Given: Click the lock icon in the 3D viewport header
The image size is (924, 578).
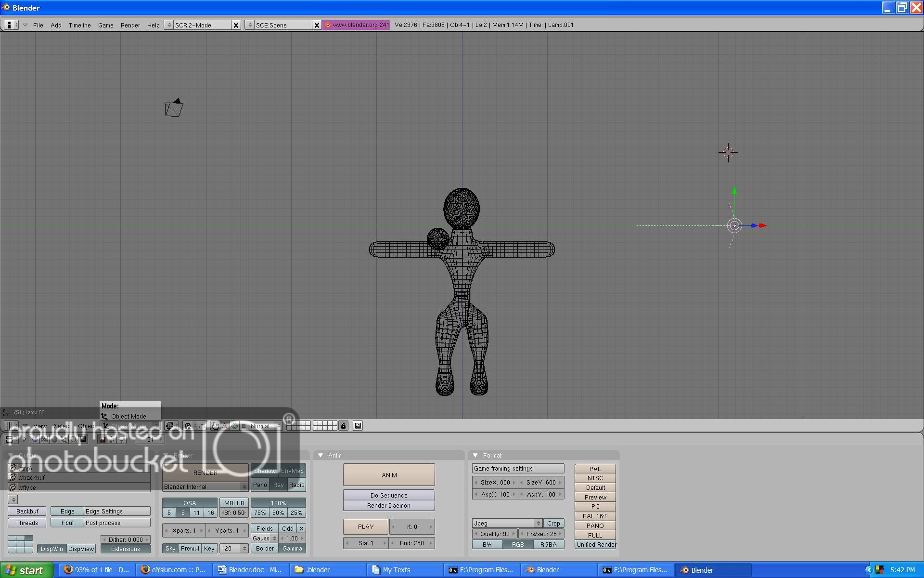Looking at the screenshot, I should tap(343, 426).
